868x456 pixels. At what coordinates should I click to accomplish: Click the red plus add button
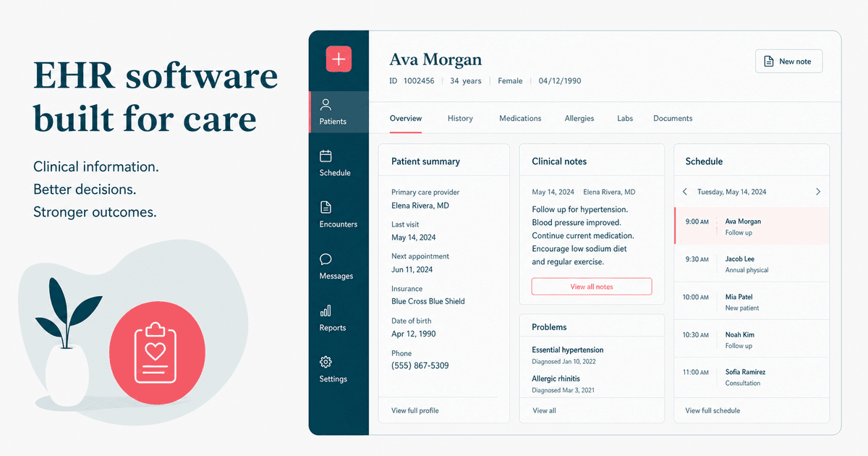click(339, 59)
